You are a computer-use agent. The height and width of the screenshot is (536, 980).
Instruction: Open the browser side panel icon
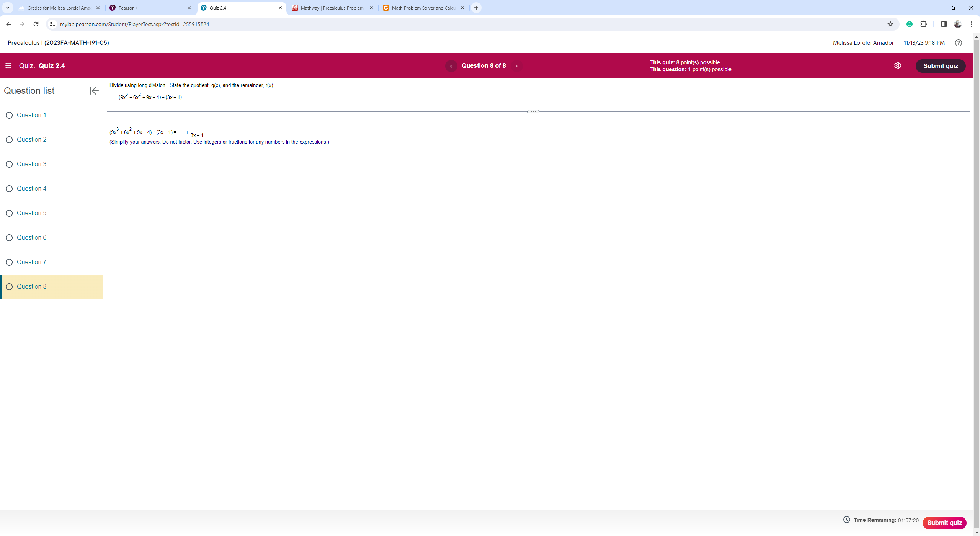coord(943,24)
